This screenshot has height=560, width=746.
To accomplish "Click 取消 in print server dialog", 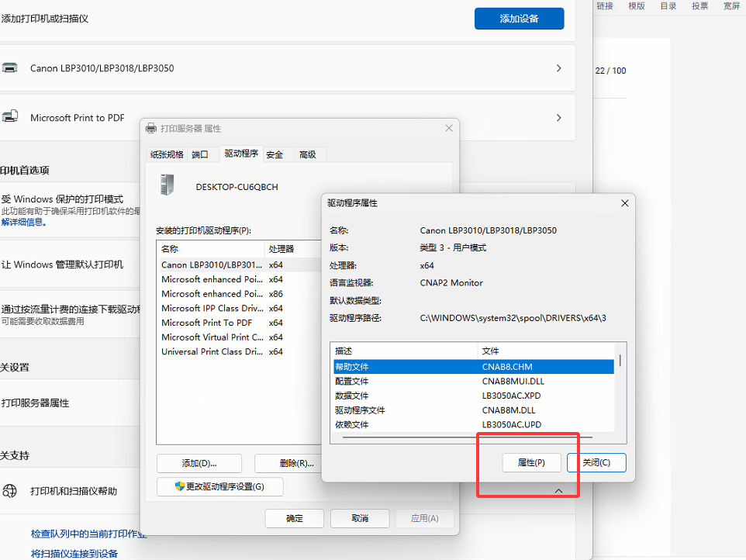I will click(360, 518).
